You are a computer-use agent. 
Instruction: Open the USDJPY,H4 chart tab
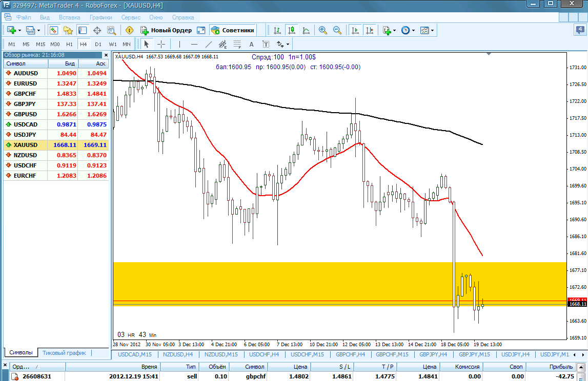click(515, 354)
